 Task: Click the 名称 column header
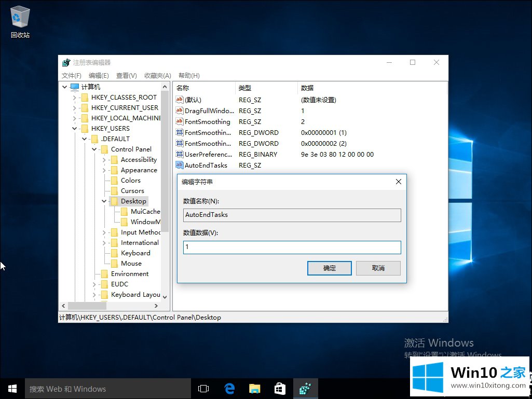tap(204, 88)
